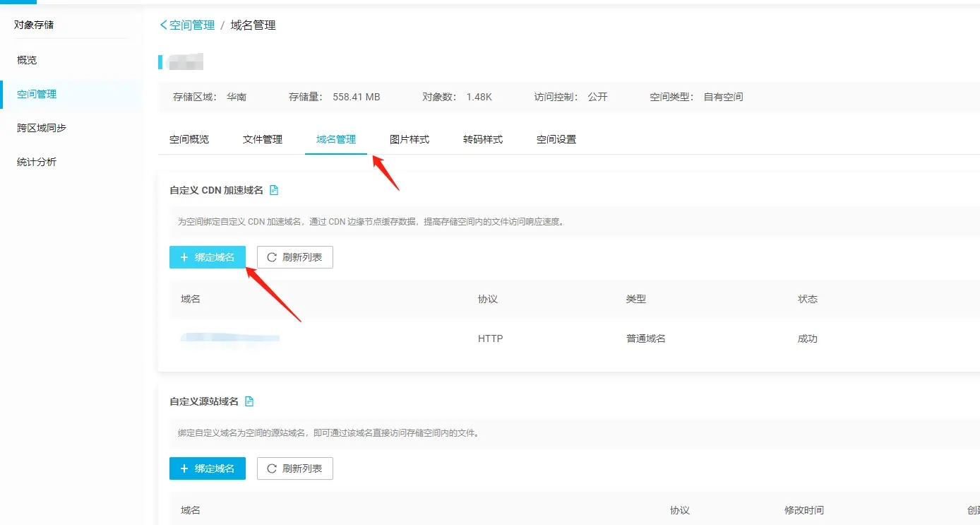The width and height of the screenshot is (980, 525).
Task: Click 绑定域名 under CDN加速域名
Action: click(x=208, y=257)
